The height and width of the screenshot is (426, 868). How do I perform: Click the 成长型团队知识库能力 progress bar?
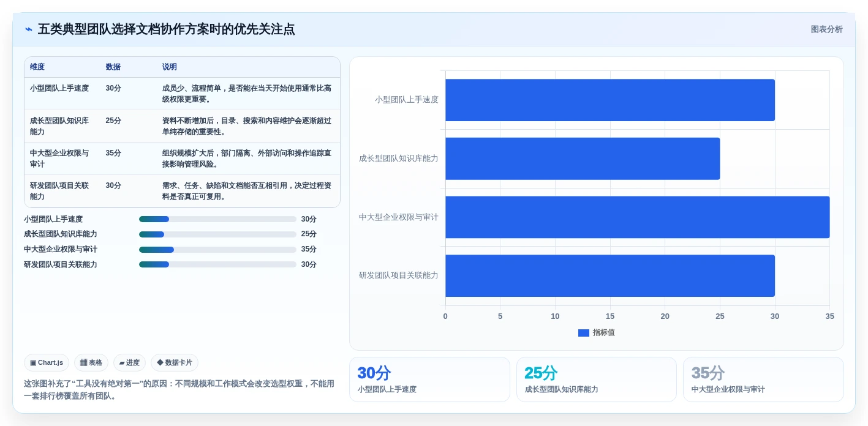click(x=217, y=234)
